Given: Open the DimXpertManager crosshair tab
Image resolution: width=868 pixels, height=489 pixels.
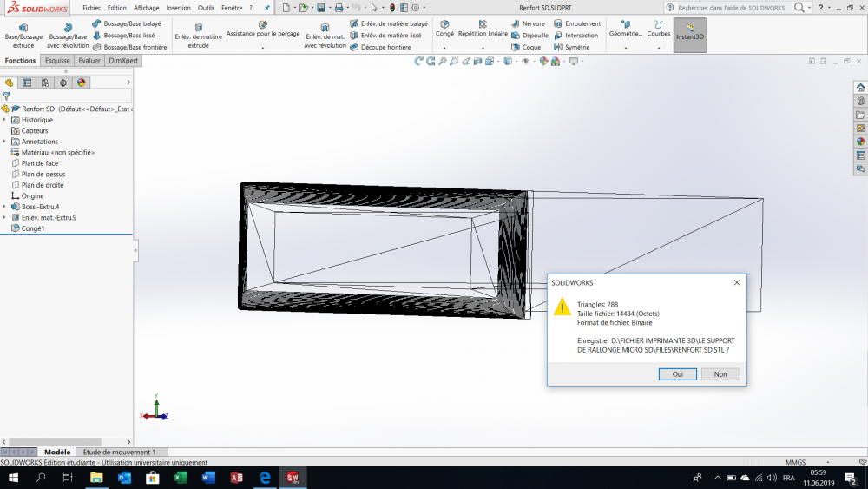Looking at the screenshot, I should point(63,83).
